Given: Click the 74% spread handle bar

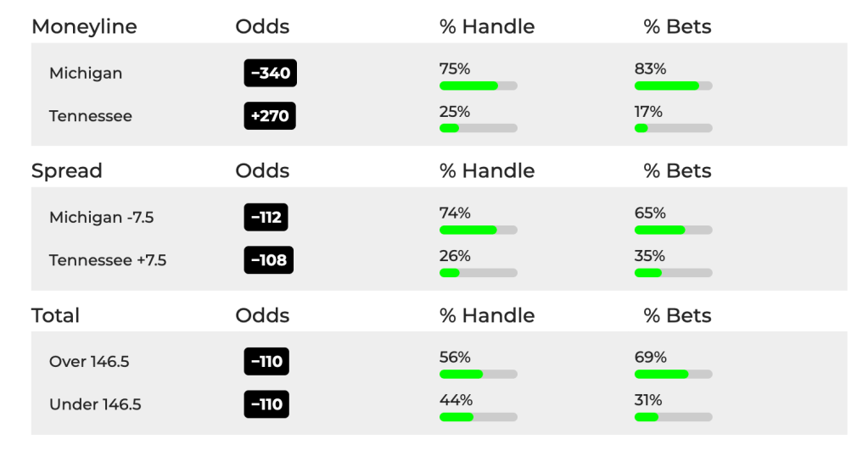Looking at the screenshot, I should tap(479, 230).
